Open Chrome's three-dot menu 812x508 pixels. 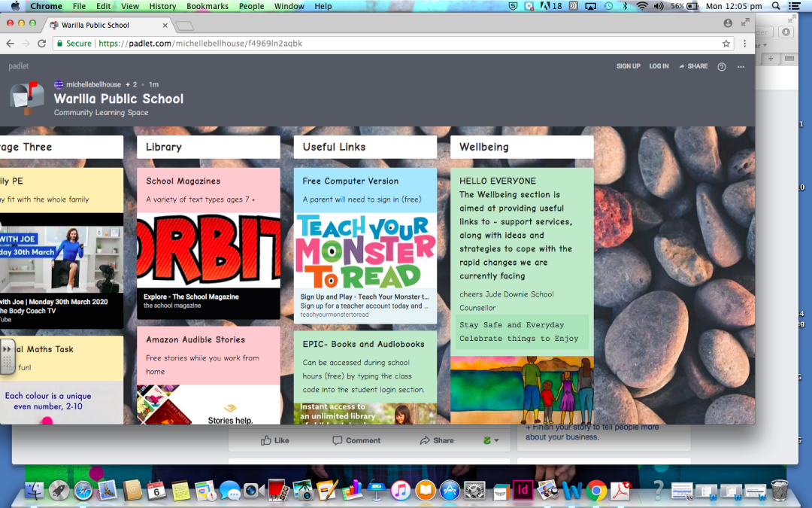(744, 44)
